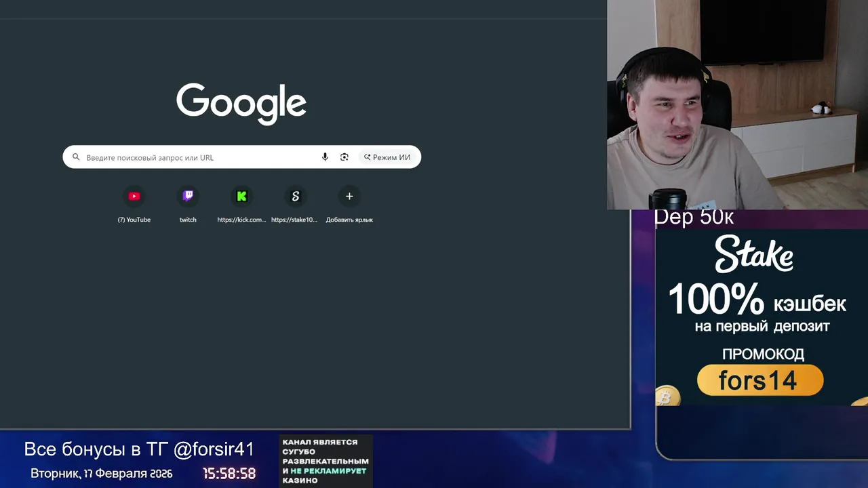
Task: Click the '100% кэшбек' banner text
Action: click(757, 300)
